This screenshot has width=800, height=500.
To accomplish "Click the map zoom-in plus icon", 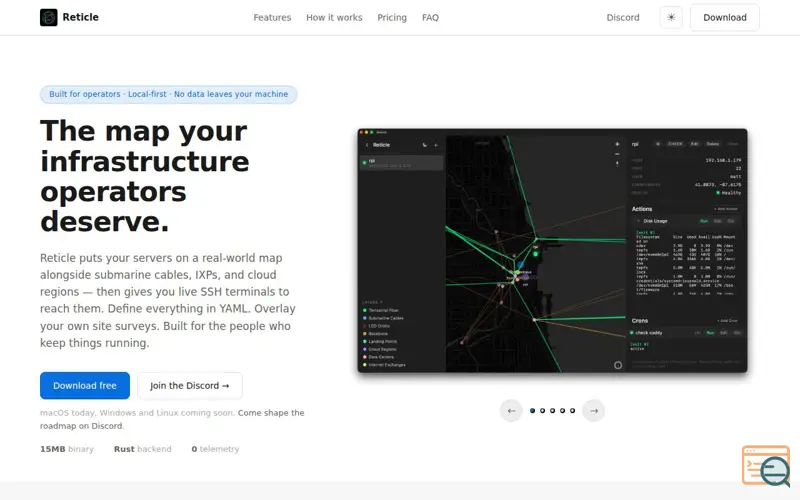I will [x=617, y=144].
